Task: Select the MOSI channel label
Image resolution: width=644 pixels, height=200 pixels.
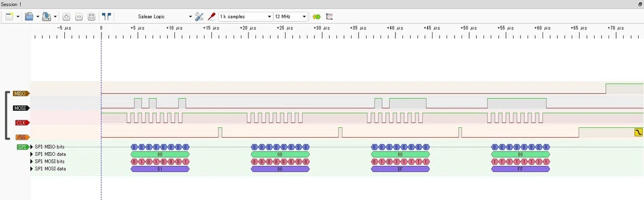Action: pos(21,108)
